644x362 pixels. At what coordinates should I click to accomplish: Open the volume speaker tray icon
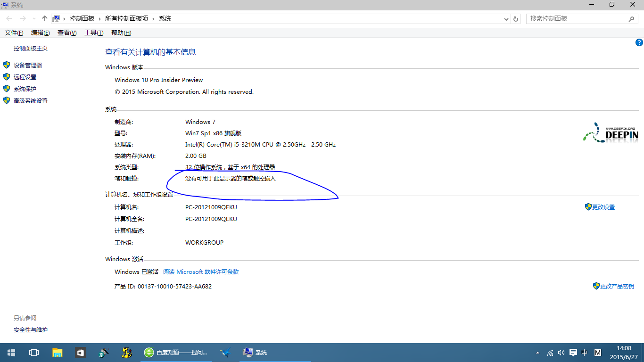(x=561, y=353)
